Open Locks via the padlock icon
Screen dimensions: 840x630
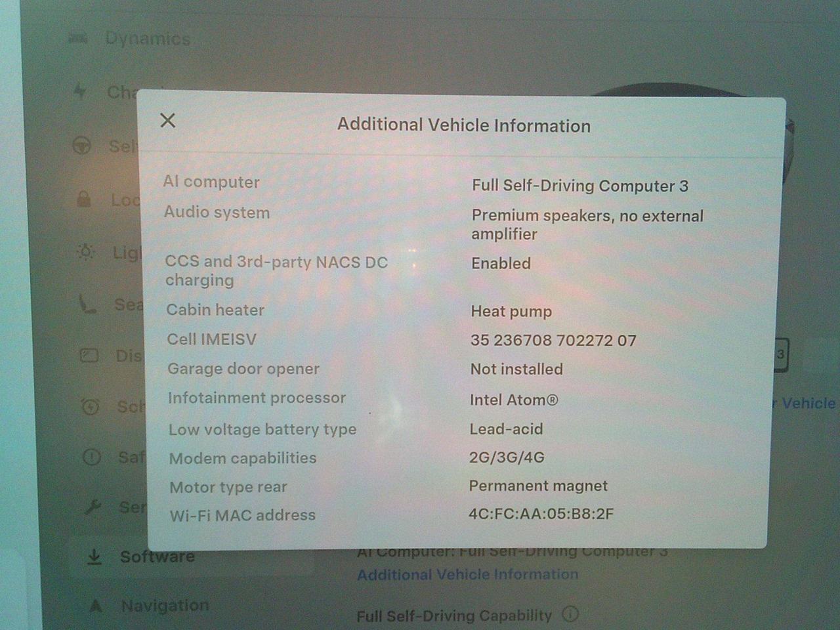[x=83, y=199]
